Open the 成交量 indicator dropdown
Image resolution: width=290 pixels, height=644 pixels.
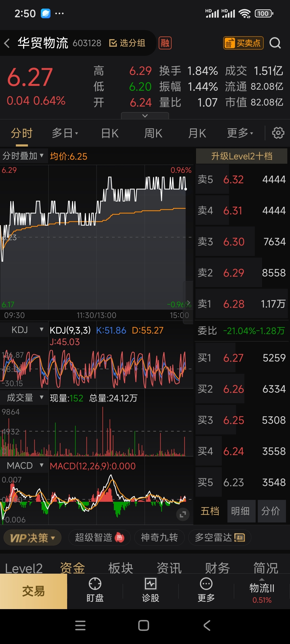tap(24, 398)
